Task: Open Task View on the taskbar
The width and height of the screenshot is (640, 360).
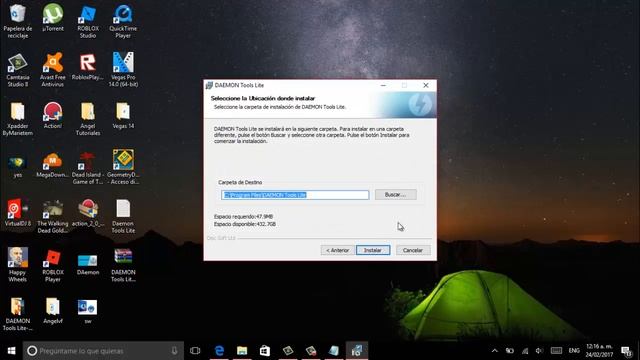Action: 195,351
